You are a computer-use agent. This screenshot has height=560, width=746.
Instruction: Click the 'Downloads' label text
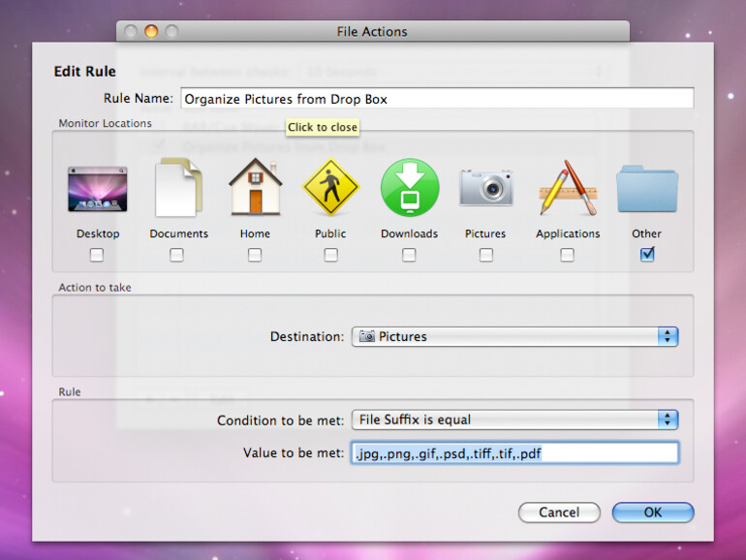[x=409, y=233]
